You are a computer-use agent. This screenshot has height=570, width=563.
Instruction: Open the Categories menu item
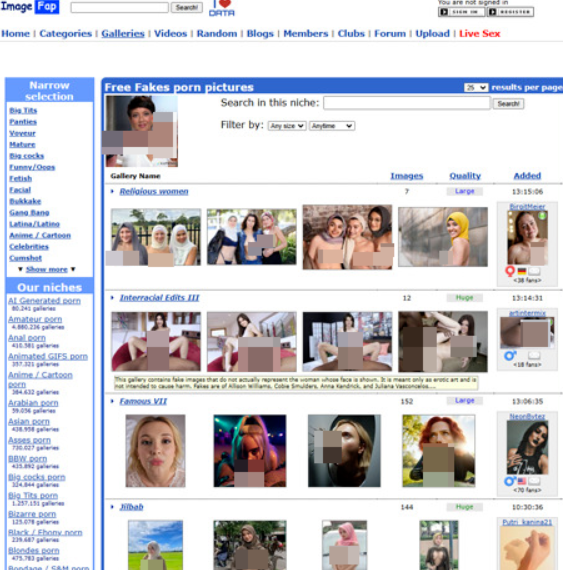65,33
